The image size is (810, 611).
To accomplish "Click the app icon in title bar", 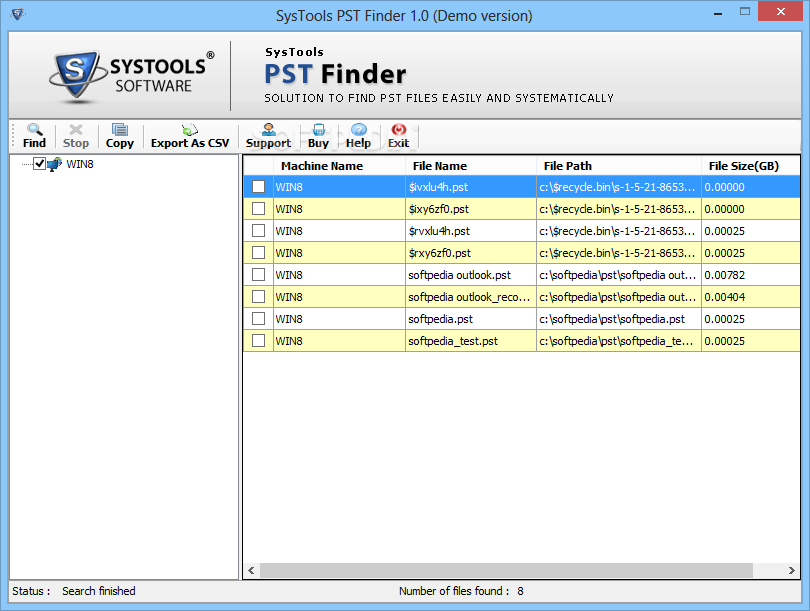I will pyautogui.click(x=18, y=14).
